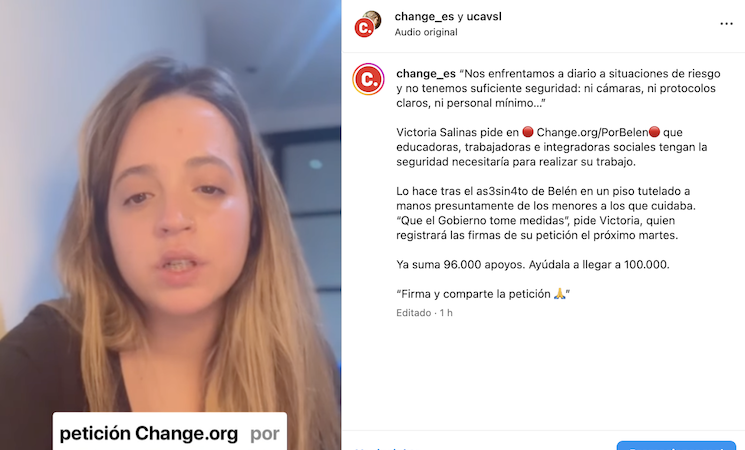
Task: Click the 'Editado · 1 h' timestamp
Action: coord(424,313)
